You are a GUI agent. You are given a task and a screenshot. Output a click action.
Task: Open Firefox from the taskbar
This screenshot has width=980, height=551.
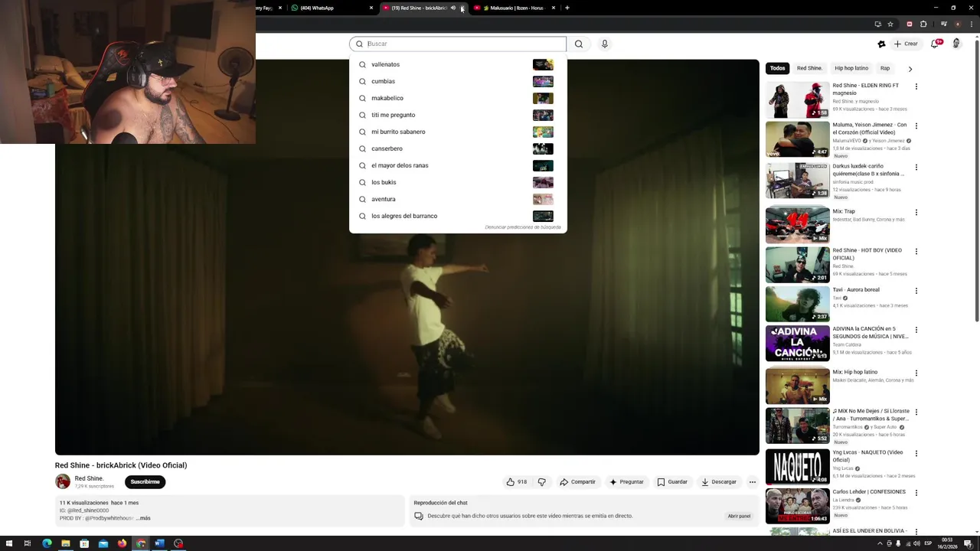point(122,543)
